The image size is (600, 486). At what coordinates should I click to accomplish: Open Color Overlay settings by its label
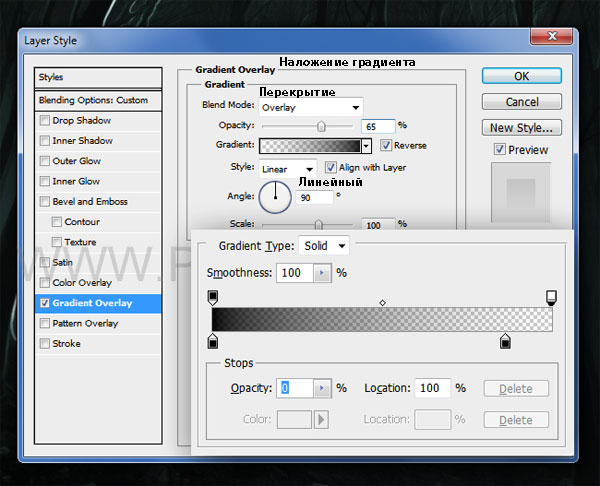[x=82, y=282]
